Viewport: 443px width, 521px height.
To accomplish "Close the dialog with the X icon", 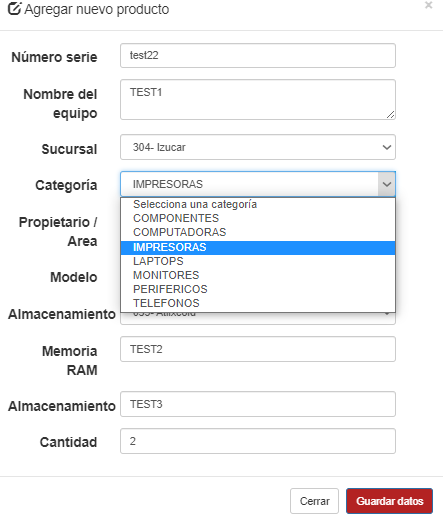I will [428, 5].
